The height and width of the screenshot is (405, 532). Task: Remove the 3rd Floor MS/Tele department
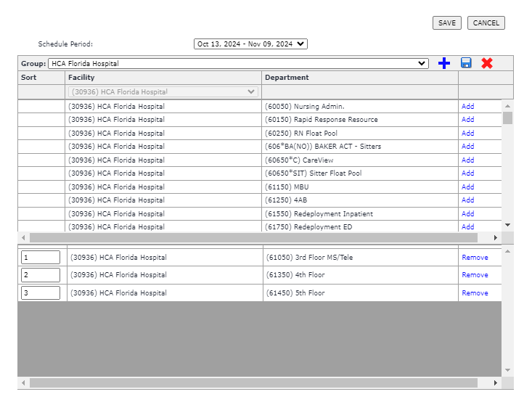click(x=475, y=258)
